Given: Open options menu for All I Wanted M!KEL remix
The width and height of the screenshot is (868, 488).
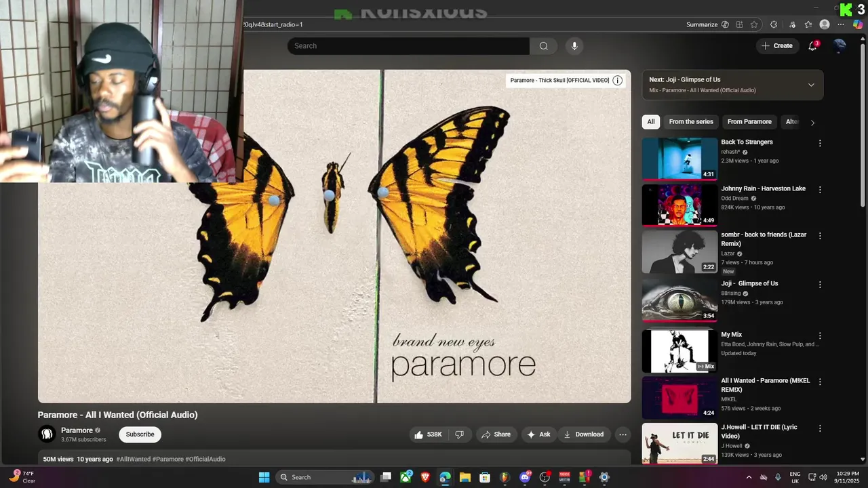Looking at the screenshot, I should click(820, 382).
